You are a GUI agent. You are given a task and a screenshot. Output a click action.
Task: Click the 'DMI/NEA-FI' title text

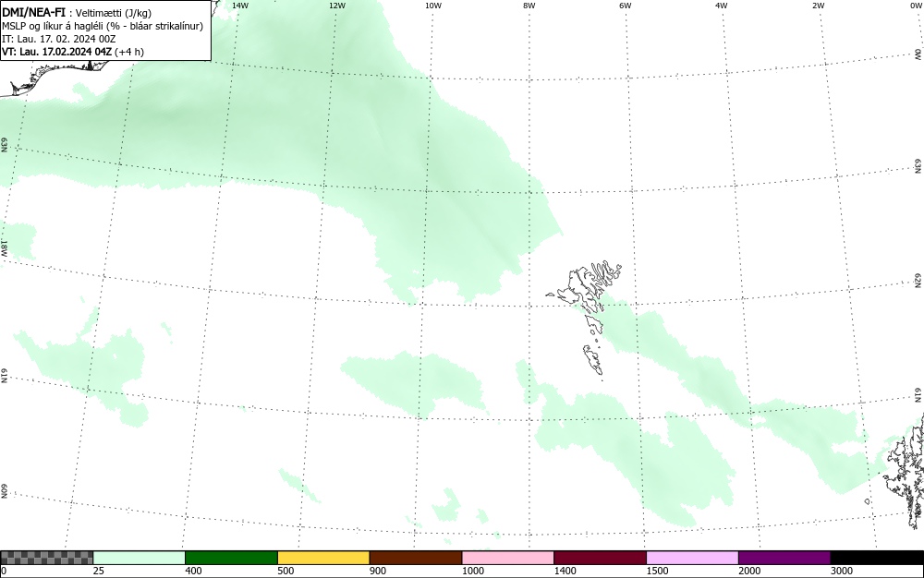click(33, 13)
